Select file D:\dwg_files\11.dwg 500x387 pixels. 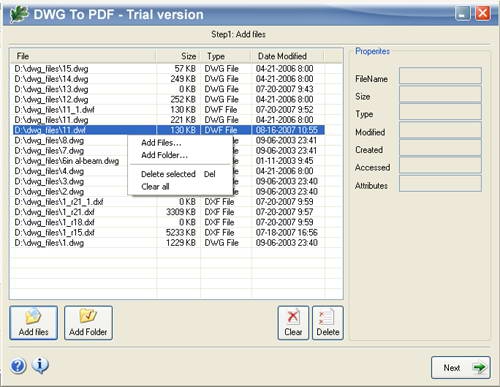pyautogui.click(x=51, y=120)
